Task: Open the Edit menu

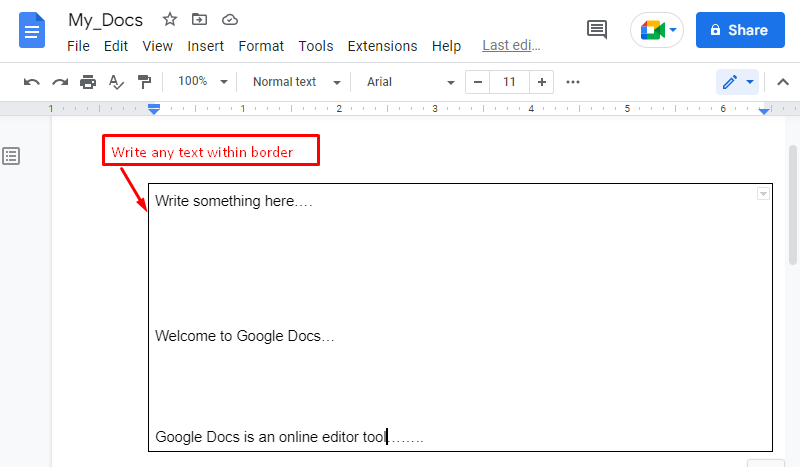Action: (116, 46)
